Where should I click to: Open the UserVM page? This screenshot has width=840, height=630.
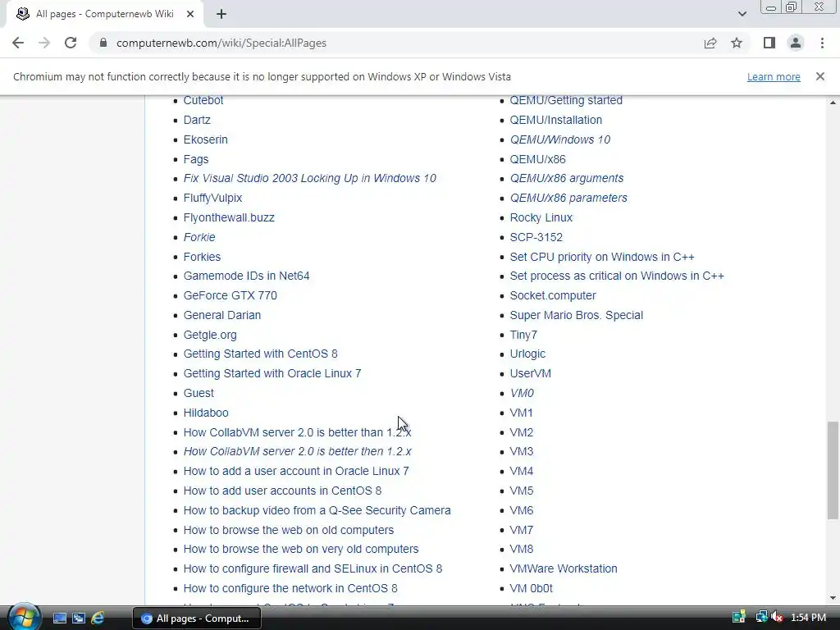[x=531, y=373]
